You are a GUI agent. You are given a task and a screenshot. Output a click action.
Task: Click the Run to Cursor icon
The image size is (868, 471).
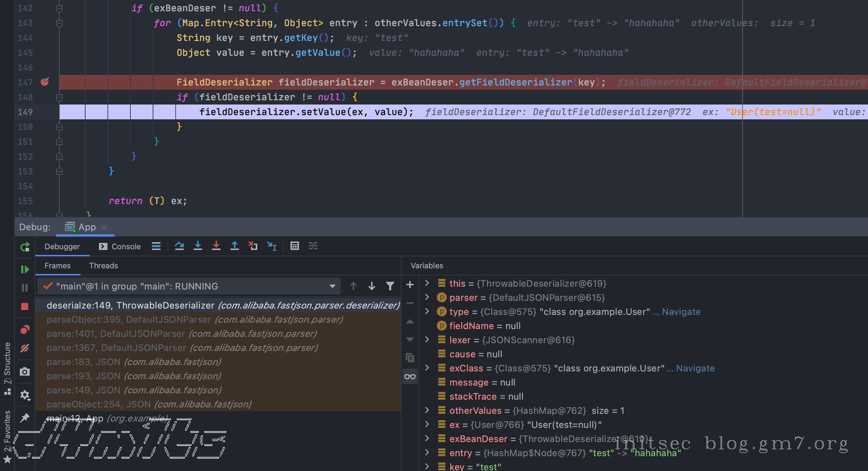click(271, 246)
